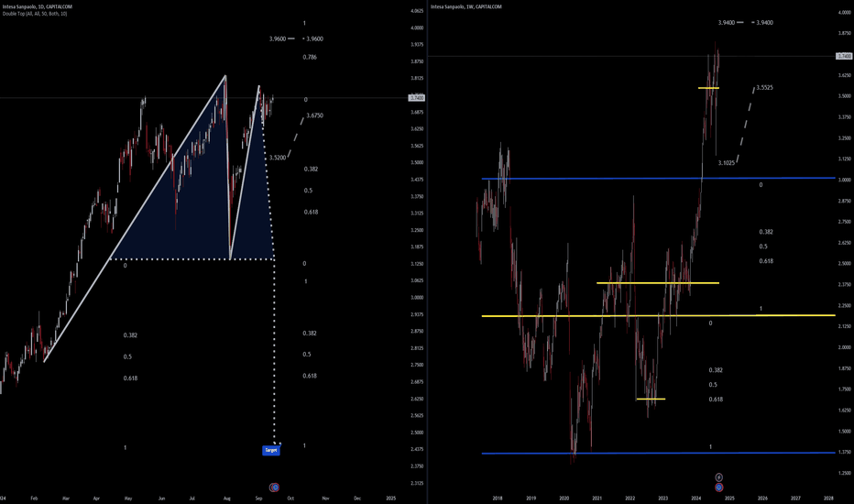Click the 3.7400 current price label on the daily chart
The image size is (854, 504).
(x=417, y=97)
